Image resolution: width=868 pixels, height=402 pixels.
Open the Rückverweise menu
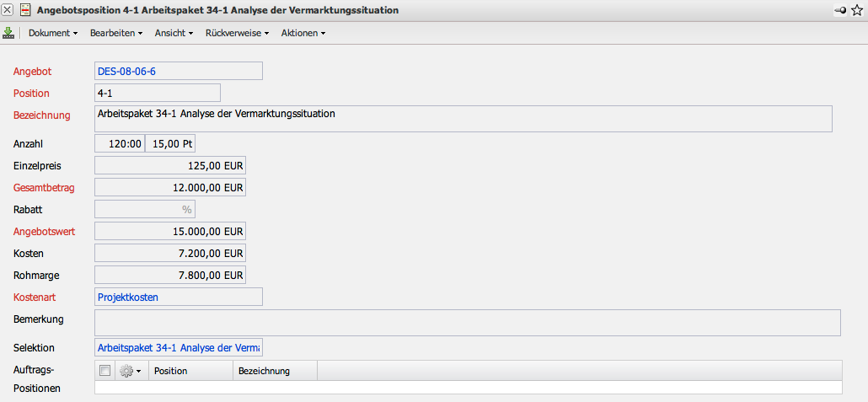coord(237,33)
